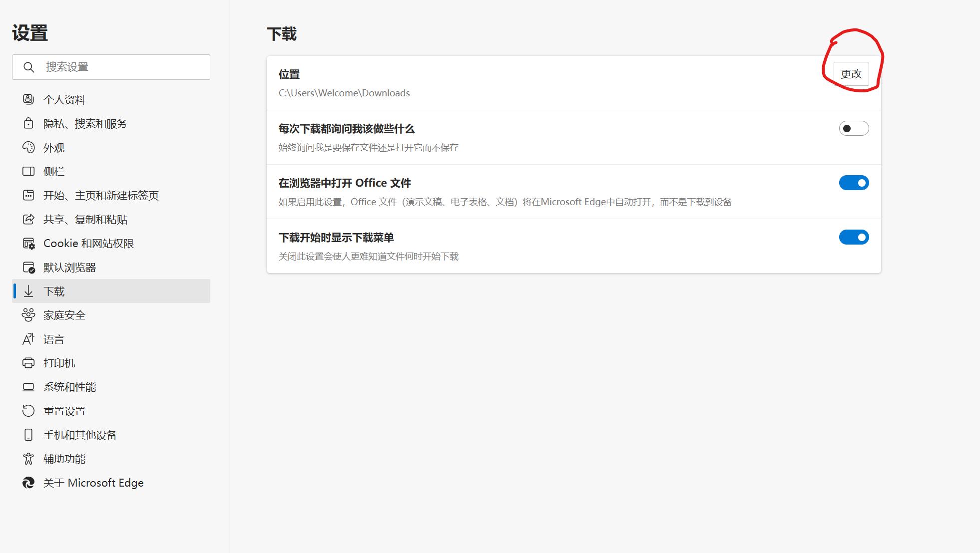Click the phone icon for 手机和其他设备

(28, 435)
